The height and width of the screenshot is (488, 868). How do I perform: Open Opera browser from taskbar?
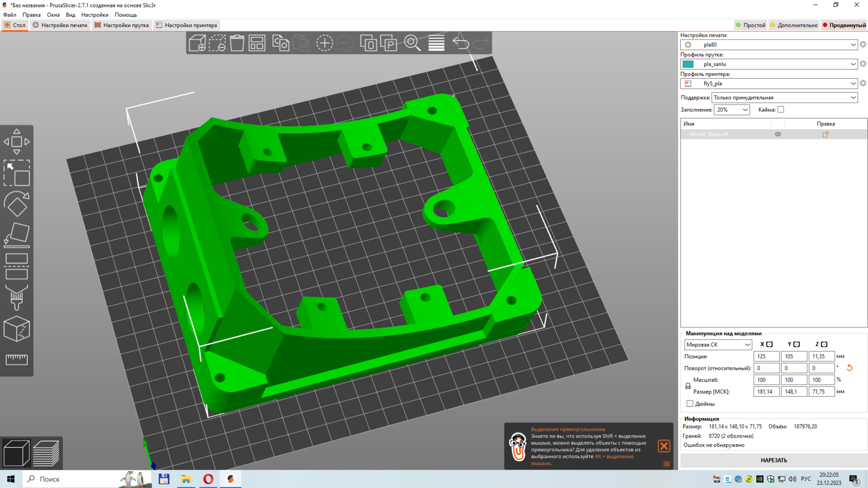pos(208,479)
